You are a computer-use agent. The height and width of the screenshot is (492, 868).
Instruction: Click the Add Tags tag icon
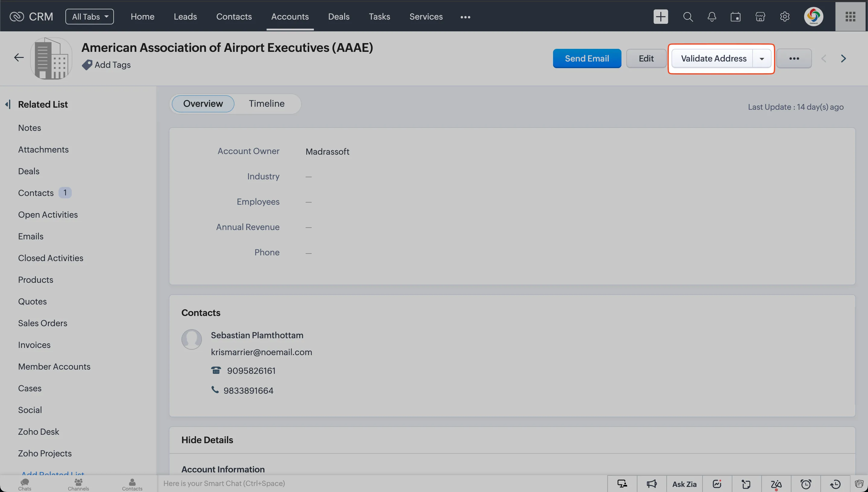tap(87, 65)
